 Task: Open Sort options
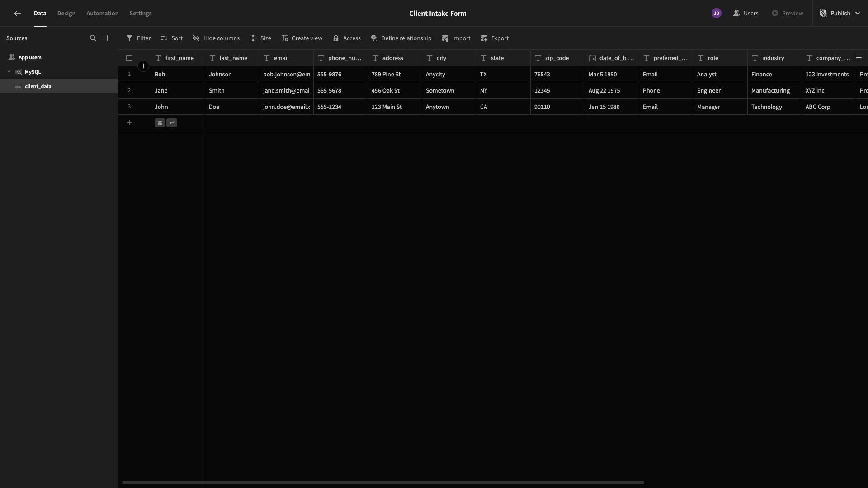click(171, 38)
